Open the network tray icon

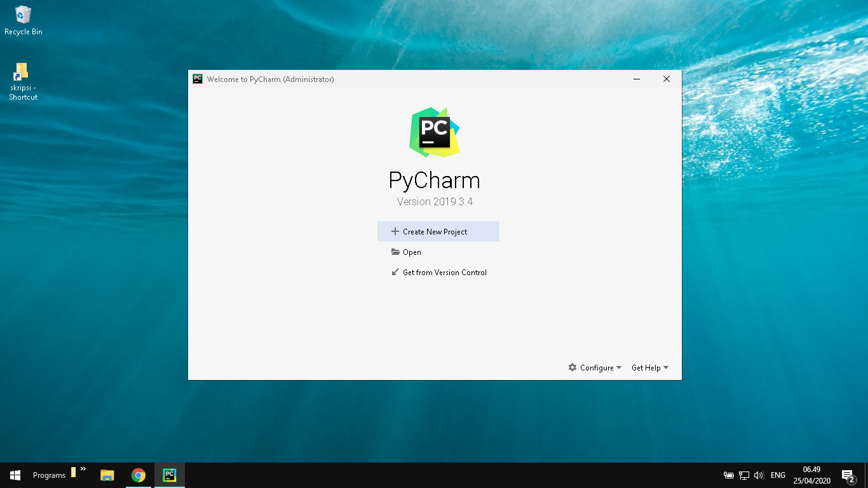tap(744, 475)
